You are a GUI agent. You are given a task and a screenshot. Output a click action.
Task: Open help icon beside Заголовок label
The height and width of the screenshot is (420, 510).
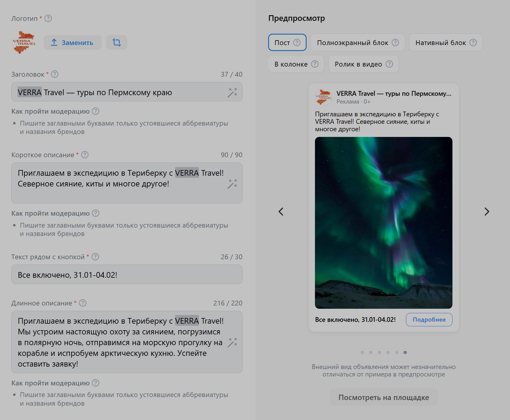[55, 74]
